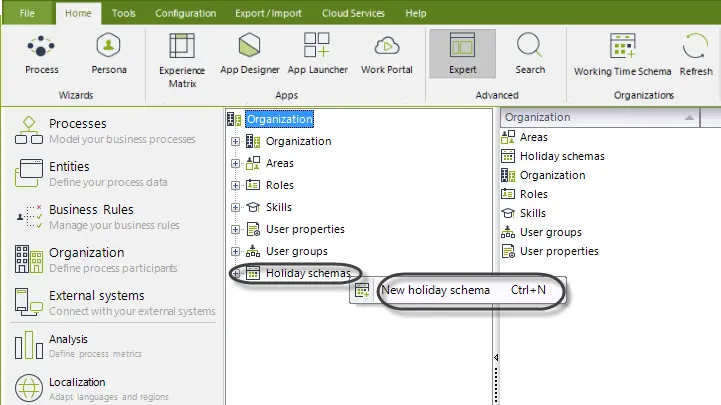The height and width of the screenshot is (405, 721).
Task: Sort list by Organization column header
Action: point(600,117)
